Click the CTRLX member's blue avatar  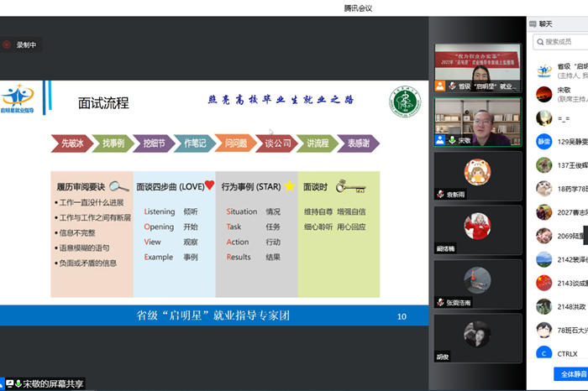543,353
